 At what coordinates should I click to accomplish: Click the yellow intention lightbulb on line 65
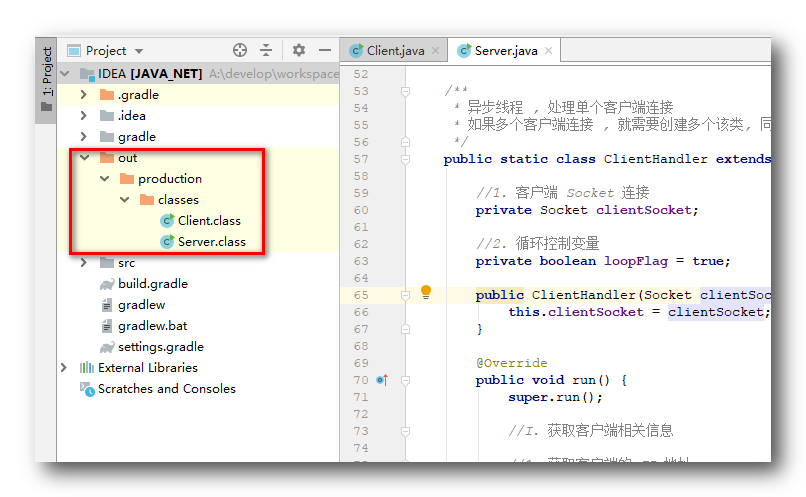click(x=426, y=292)
